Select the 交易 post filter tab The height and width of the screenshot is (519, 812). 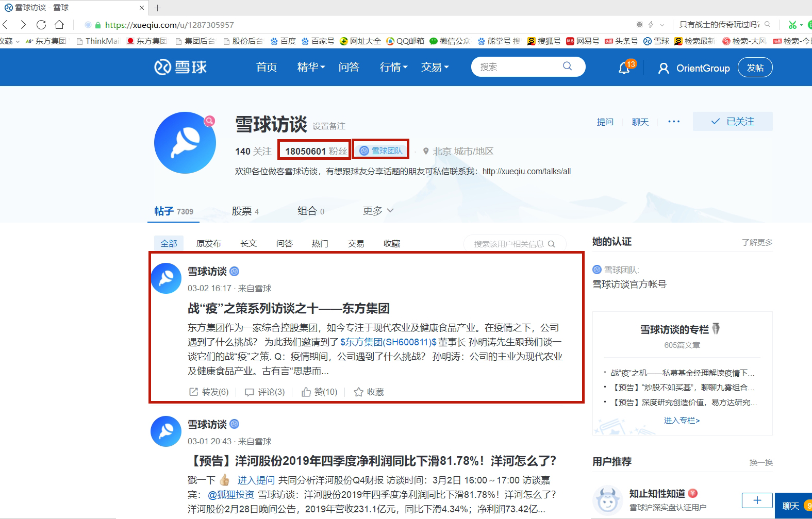(356, 243)
